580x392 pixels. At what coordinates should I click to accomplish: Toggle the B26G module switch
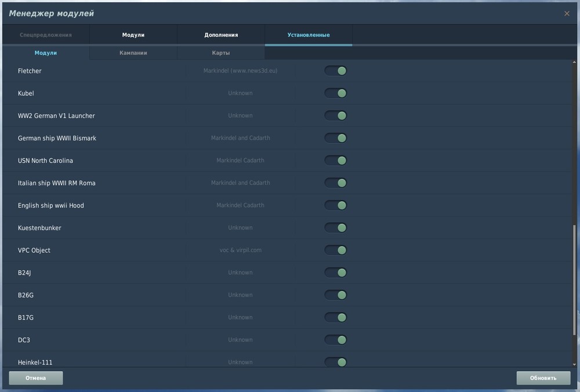tap(335, 295)
